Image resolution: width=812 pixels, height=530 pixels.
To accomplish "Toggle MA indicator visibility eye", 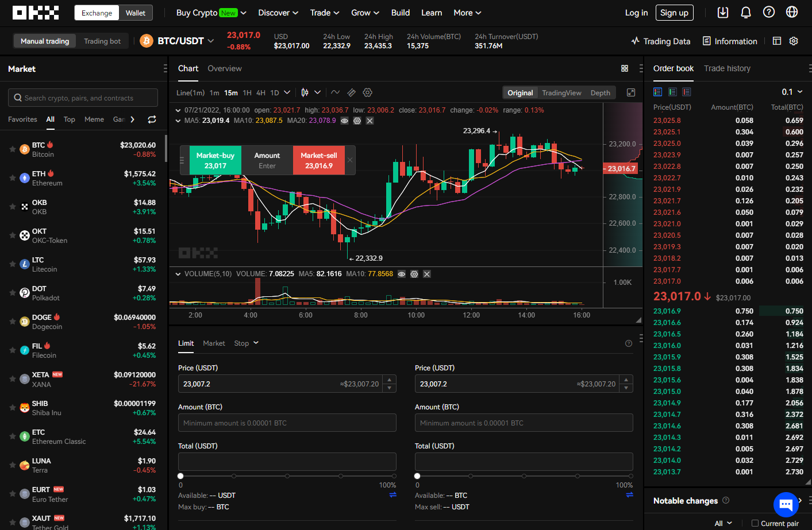I will (x=344, y=121).
